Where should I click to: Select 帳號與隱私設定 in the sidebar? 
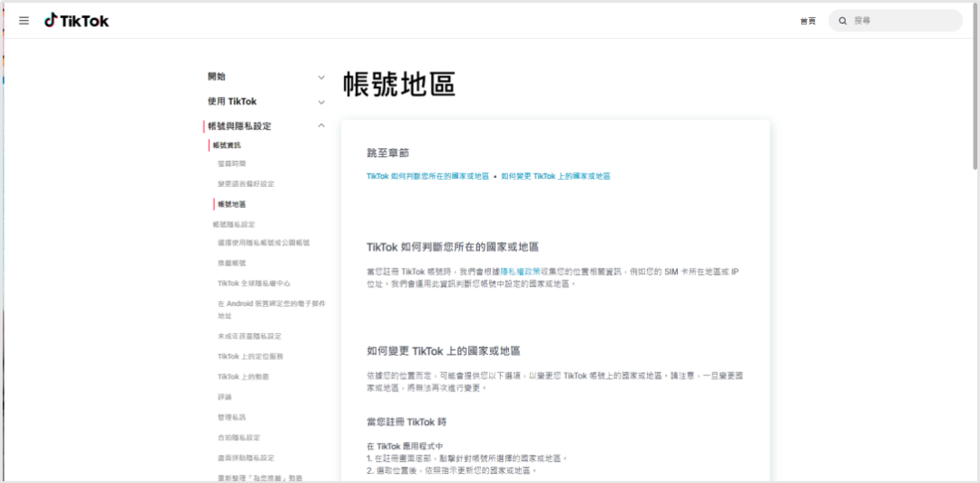coord(240,126)
